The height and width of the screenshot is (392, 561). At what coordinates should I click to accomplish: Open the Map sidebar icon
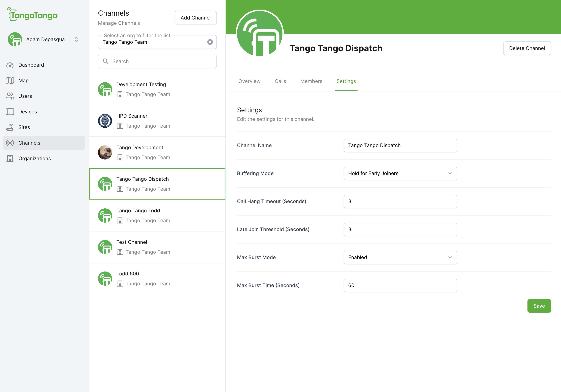click(x=10, y=81)
